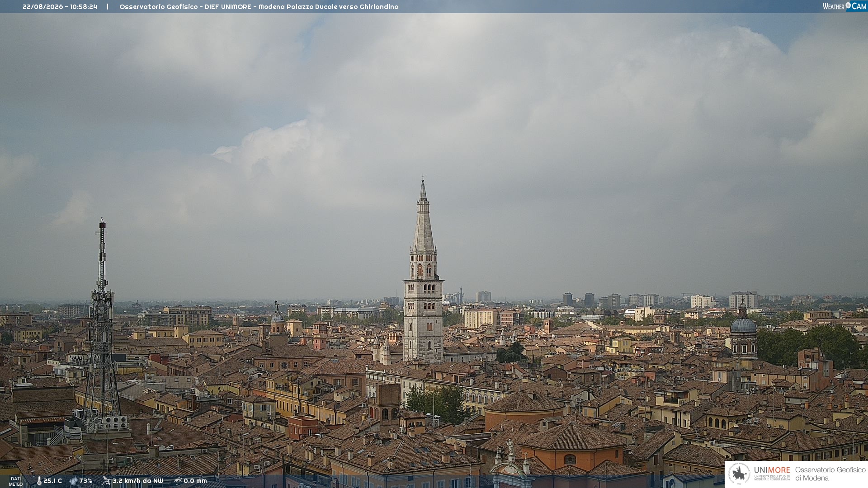The width and height of the screenshot is (868, 488).
Task: Click the WeatherCam camera lens icon
Action: tap(848, 5)
